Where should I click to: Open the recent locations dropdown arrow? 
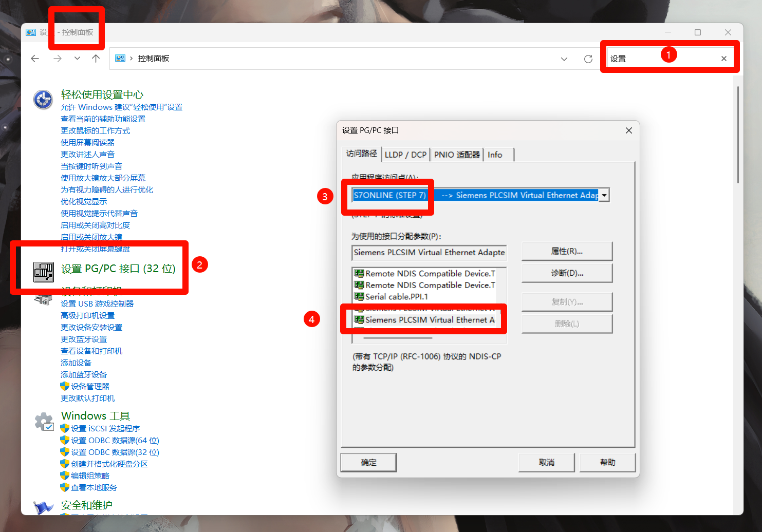click(x=77, y=59)
